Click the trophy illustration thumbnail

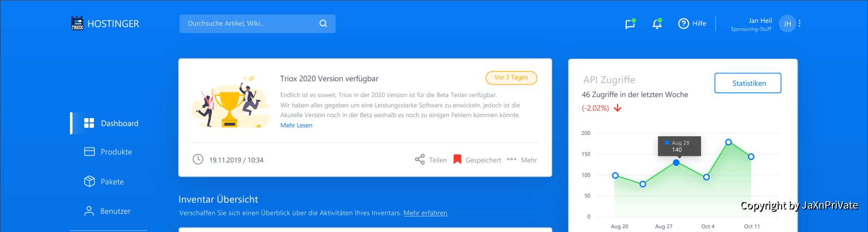[231, 102]
